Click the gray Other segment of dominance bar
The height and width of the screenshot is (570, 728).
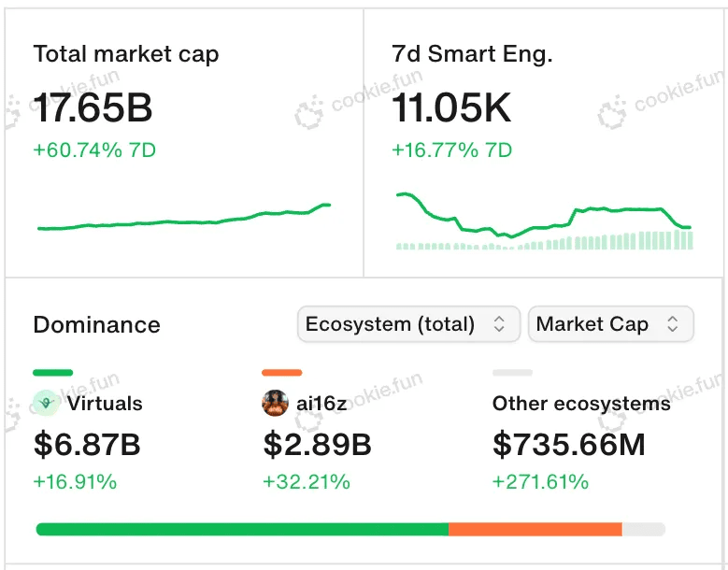point(644,529)
